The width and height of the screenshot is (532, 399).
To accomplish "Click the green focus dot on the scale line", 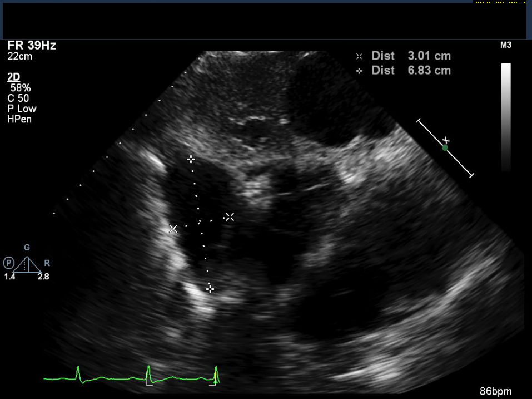I will pos(445,147).
